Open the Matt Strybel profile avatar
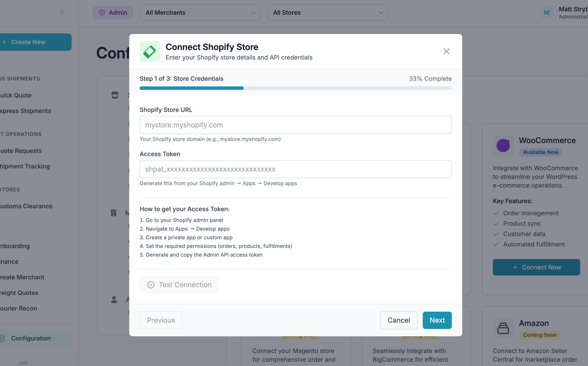 pos(547,12)
